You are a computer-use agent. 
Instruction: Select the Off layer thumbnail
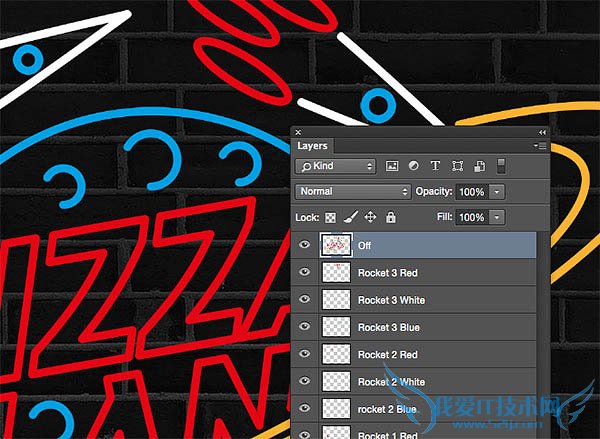[336, 245]
